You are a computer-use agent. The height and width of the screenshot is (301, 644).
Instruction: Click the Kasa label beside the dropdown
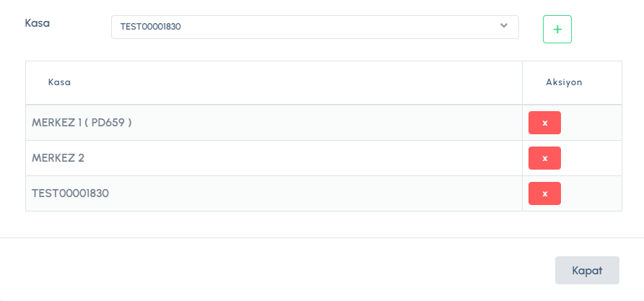point(37,22)
